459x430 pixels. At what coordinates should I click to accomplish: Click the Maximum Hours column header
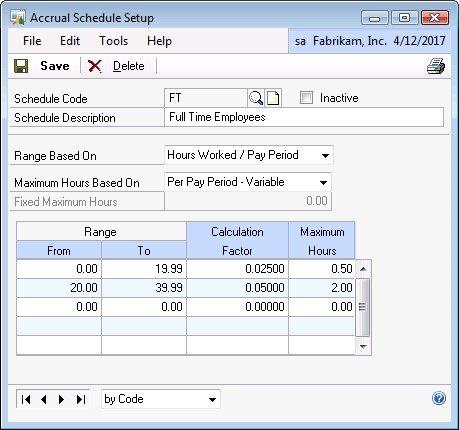click(x=322, y=241)
